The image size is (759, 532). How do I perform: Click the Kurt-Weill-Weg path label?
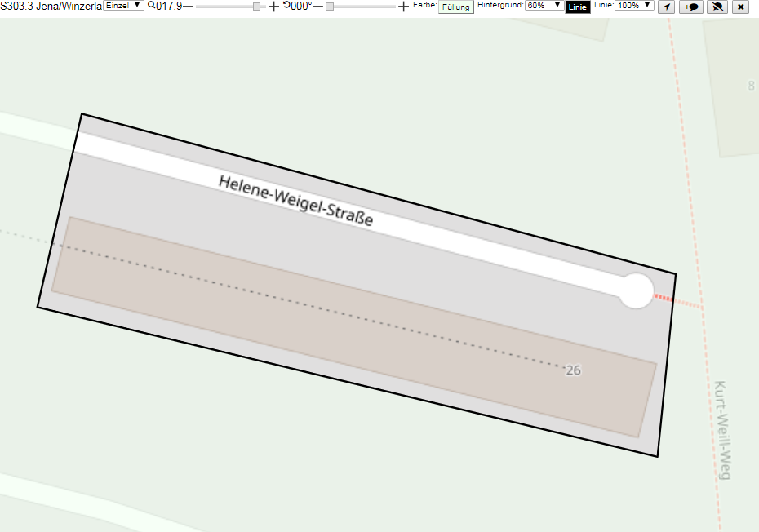click(x=722, y=430)
